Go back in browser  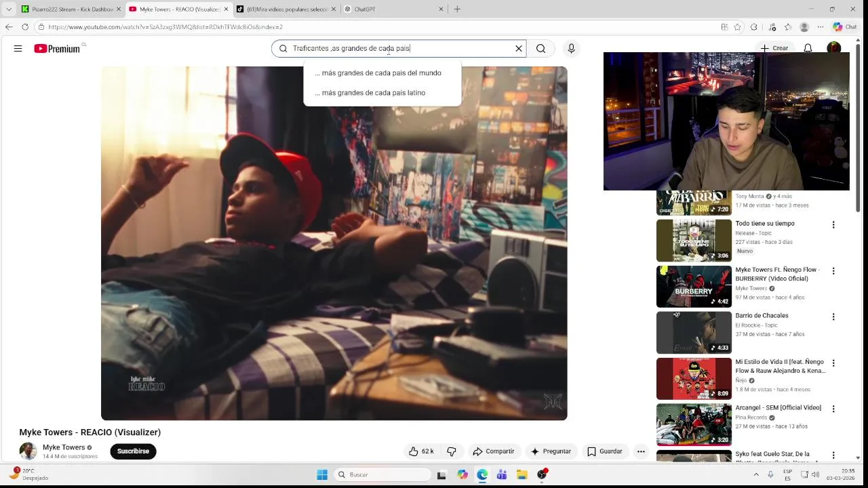(9, 27)
